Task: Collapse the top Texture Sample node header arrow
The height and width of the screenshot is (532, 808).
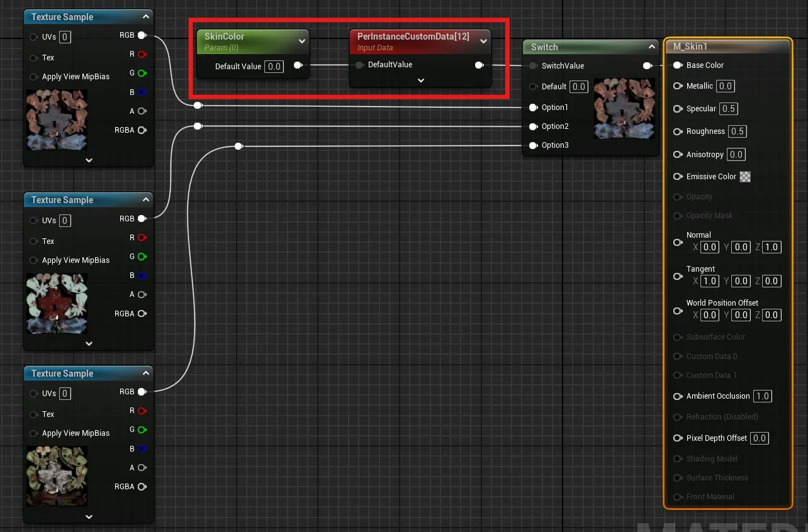Action: click(147, 16)
